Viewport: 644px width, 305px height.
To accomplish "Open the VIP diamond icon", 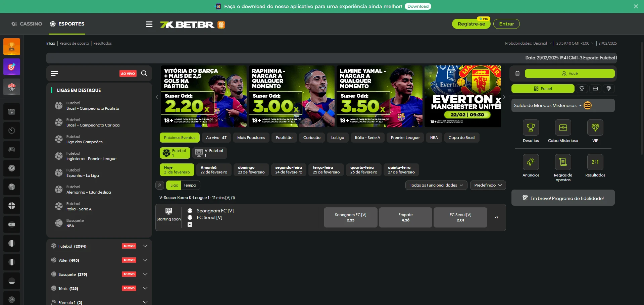I will [595, 128].
